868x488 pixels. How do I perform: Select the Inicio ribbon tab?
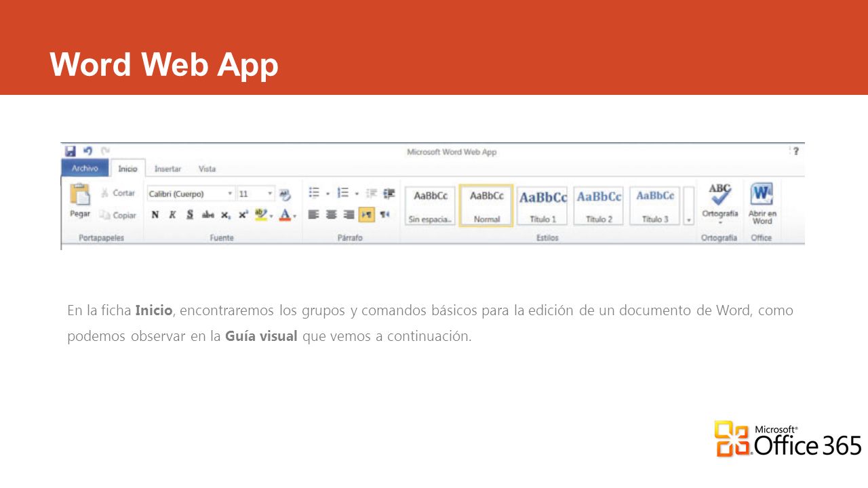click(x=127, y=169)
